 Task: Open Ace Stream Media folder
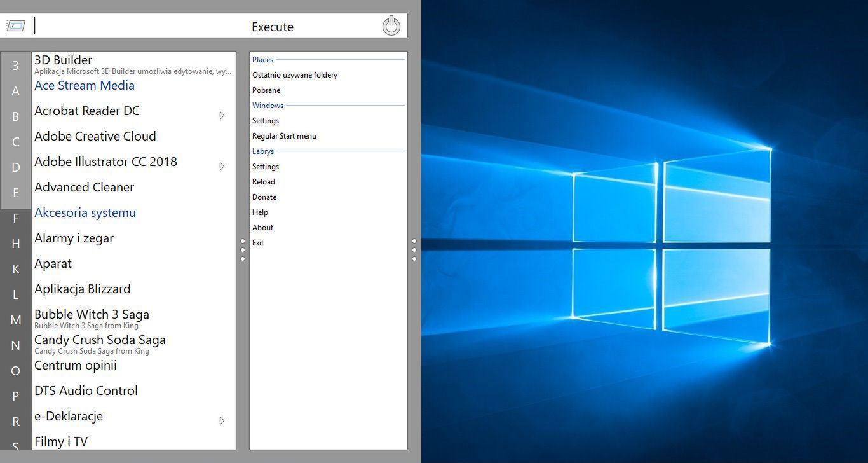[133, 86]
